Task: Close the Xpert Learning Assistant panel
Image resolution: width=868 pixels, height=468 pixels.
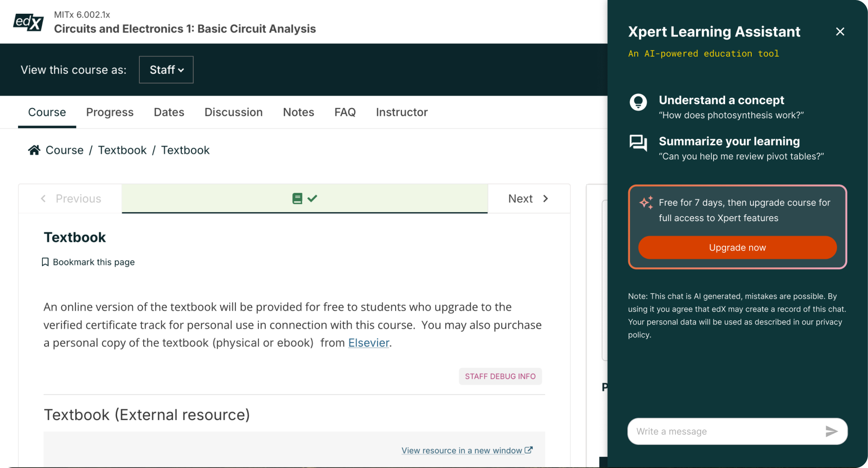Action: 840,32
